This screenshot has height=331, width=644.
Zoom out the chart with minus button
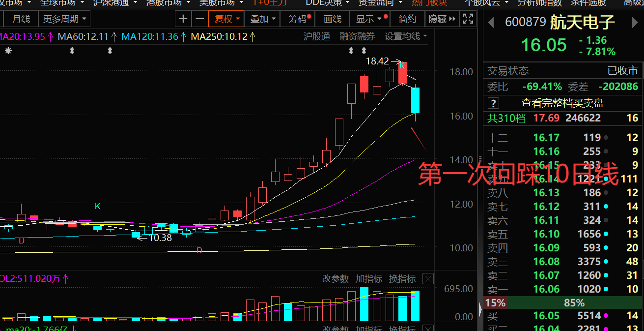click(x=199, y=19)
